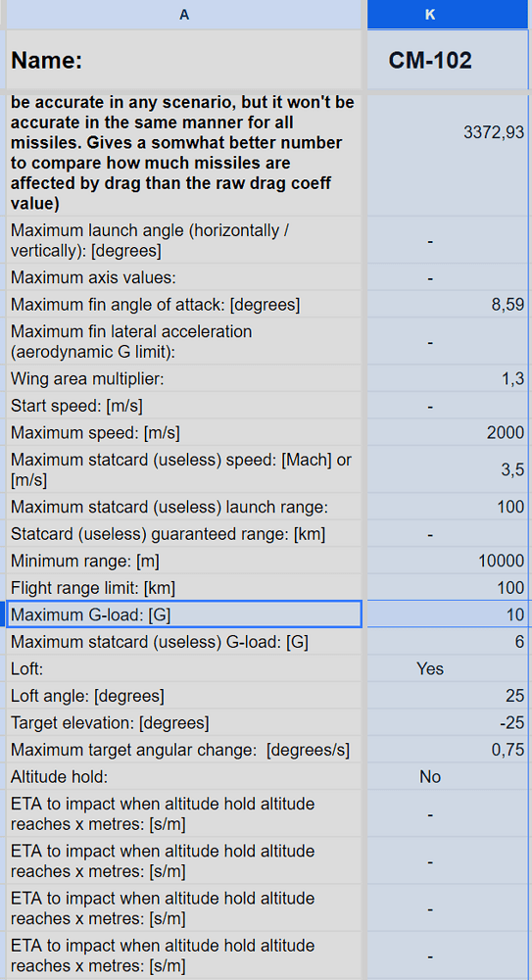Select the Maximum G-load value cell 10
Image resolution: width=532 pixels, height=980 pixels.
click(x=448, y=614)
